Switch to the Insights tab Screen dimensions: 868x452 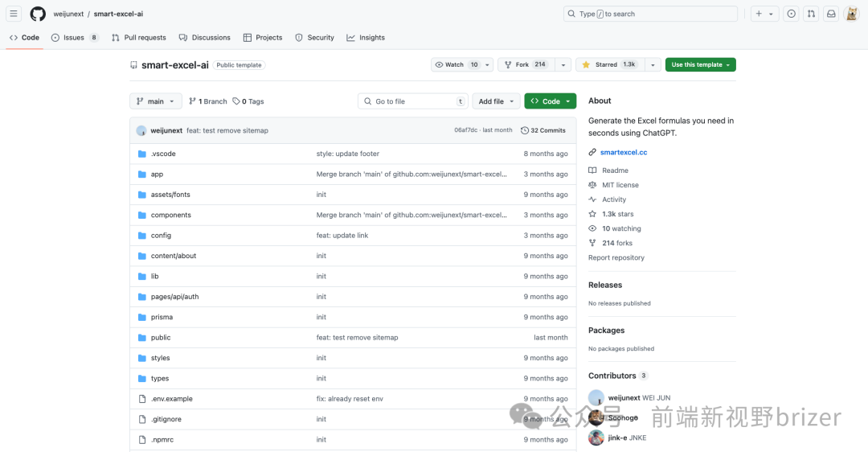366,38
